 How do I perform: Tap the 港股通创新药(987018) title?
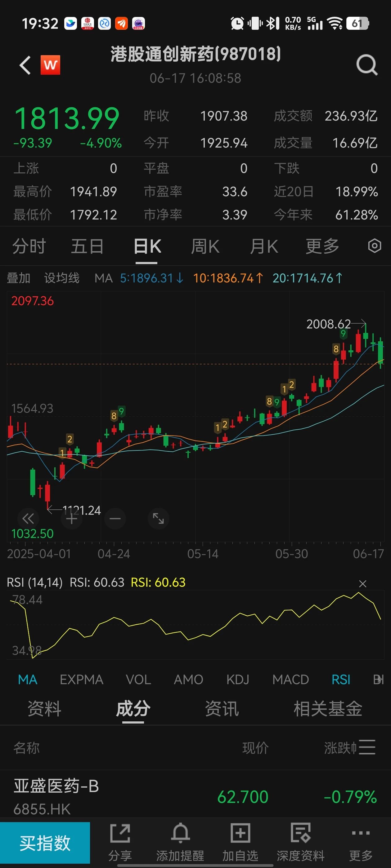[196, 54]
